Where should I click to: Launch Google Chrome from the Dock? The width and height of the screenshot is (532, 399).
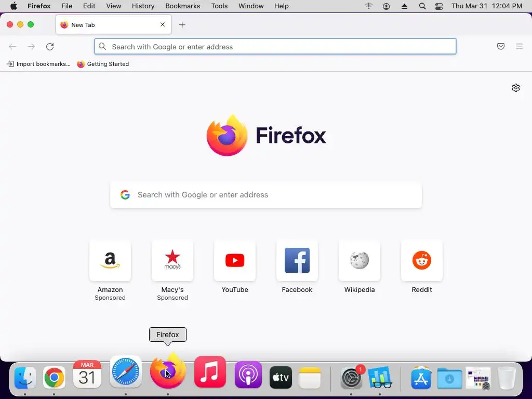pyautogui.click(x=54, y=378)
